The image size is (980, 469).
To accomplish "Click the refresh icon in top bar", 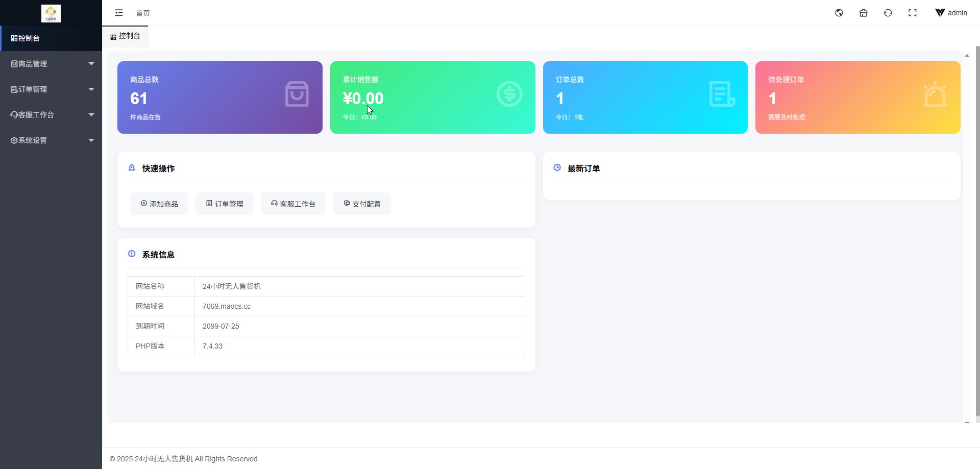I will (888, 13).
